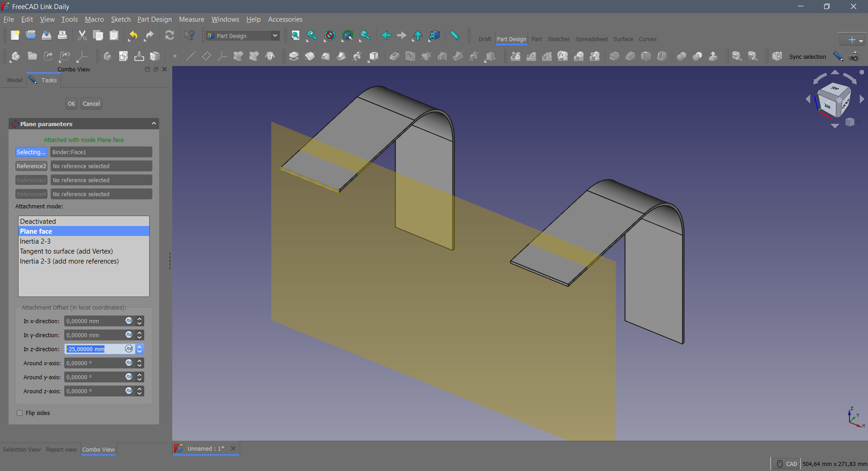
Task: Increase the z-direction offset with the up stepper
Action: click(139, 347)
